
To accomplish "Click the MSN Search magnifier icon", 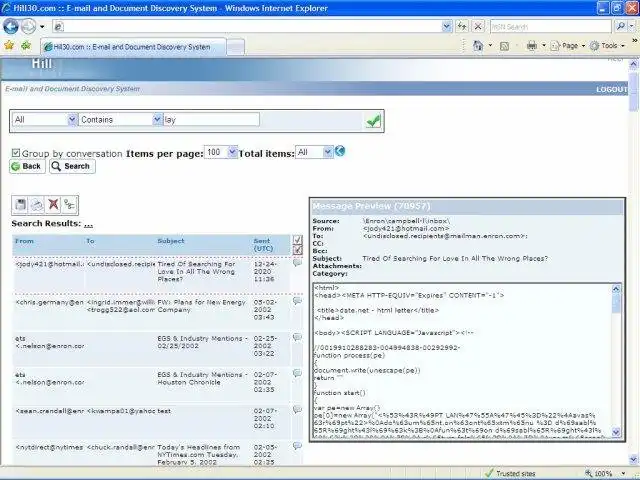I will (x=620, y=27).
